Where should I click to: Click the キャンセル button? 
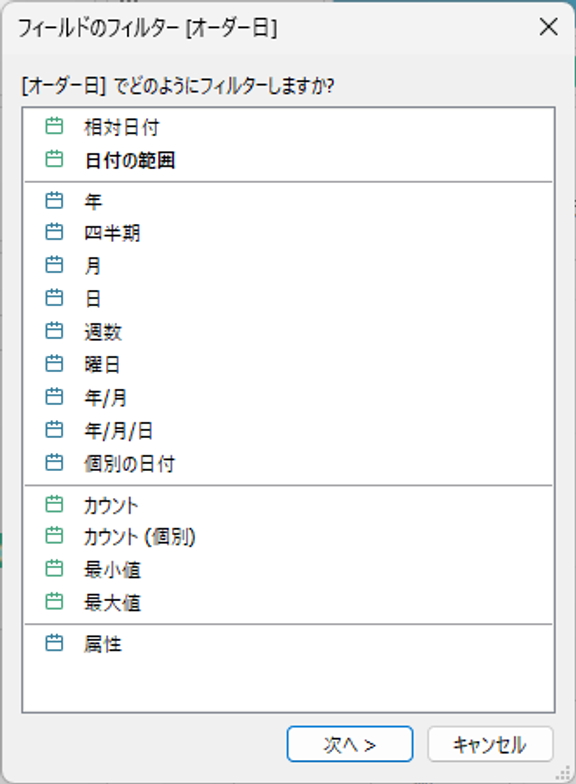coord(490,744)
